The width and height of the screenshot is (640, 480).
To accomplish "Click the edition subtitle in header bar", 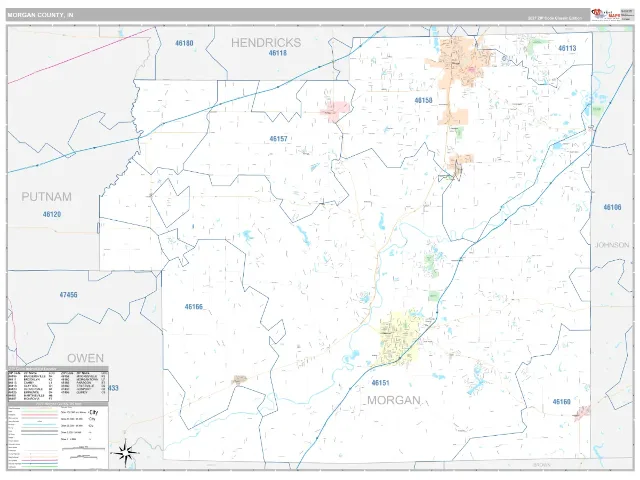I will point(555,18).
